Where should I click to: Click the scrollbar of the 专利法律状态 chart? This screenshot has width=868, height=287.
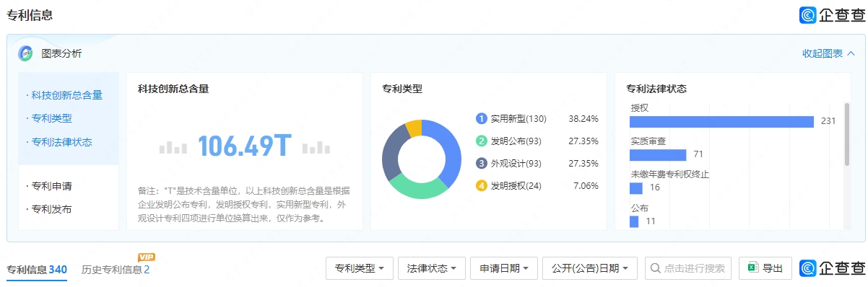847,134
